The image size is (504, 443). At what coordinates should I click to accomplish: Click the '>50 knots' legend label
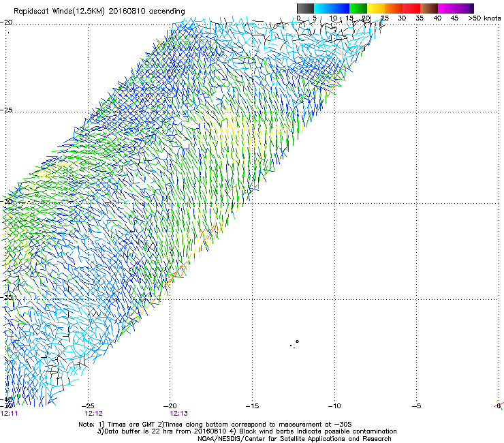coord(484,18)
